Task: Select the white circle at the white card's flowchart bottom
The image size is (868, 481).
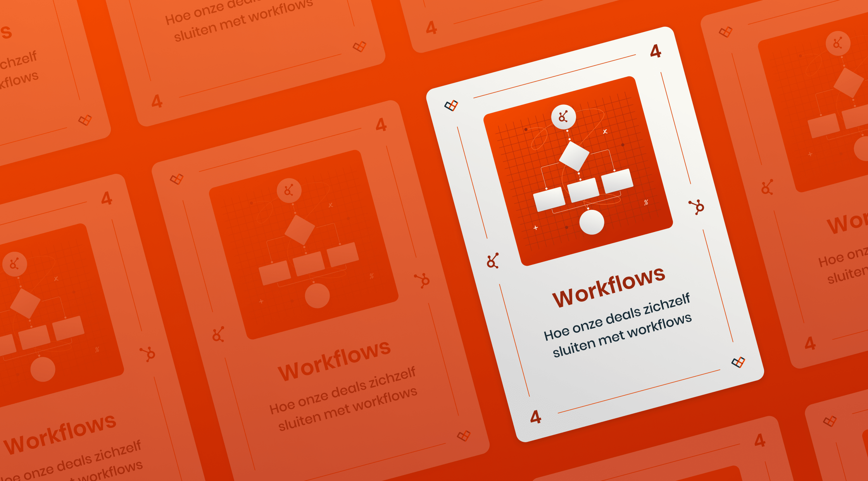Action: click(592, 222)
